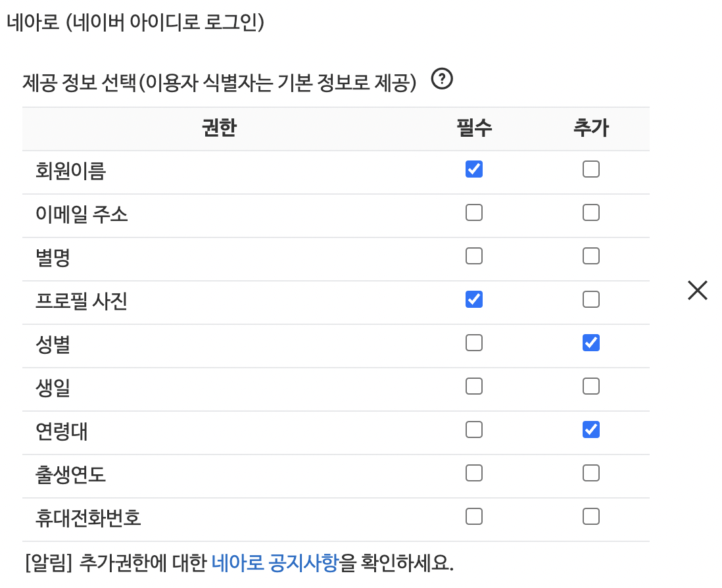Check 추가 checkbox for 프로필 사진

[590, 299]
